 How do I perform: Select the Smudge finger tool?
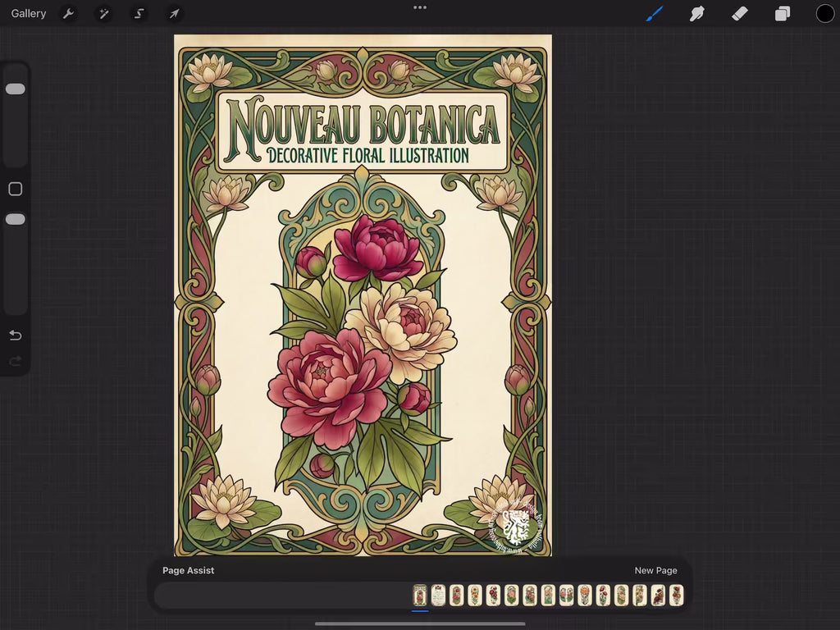696,13
